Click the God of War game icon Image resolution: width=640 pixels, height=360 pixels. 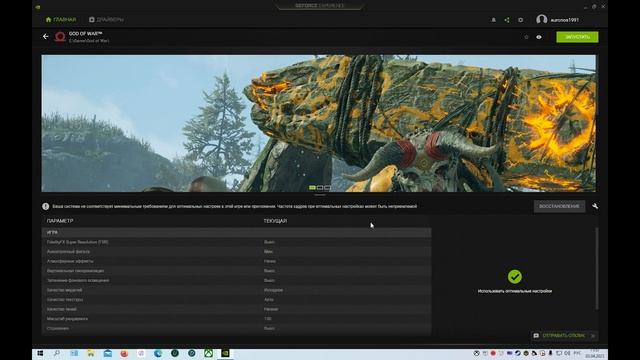(60, 37)
